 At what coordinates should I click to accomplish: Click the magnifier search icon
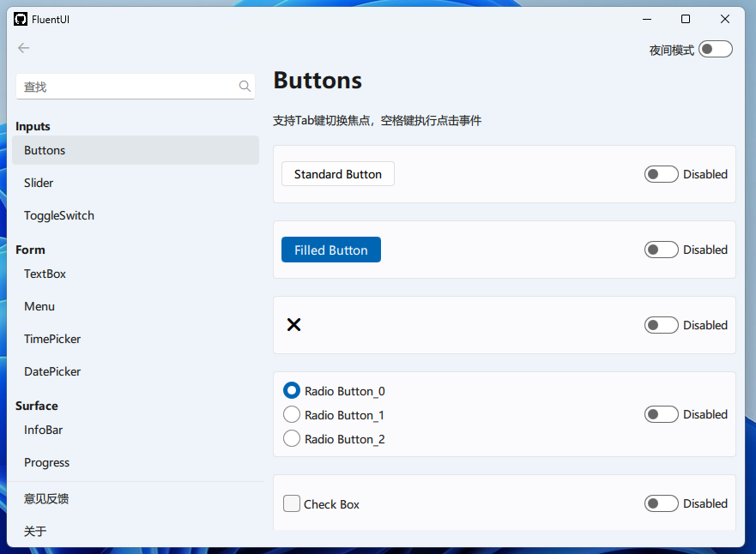click(245, 87)
